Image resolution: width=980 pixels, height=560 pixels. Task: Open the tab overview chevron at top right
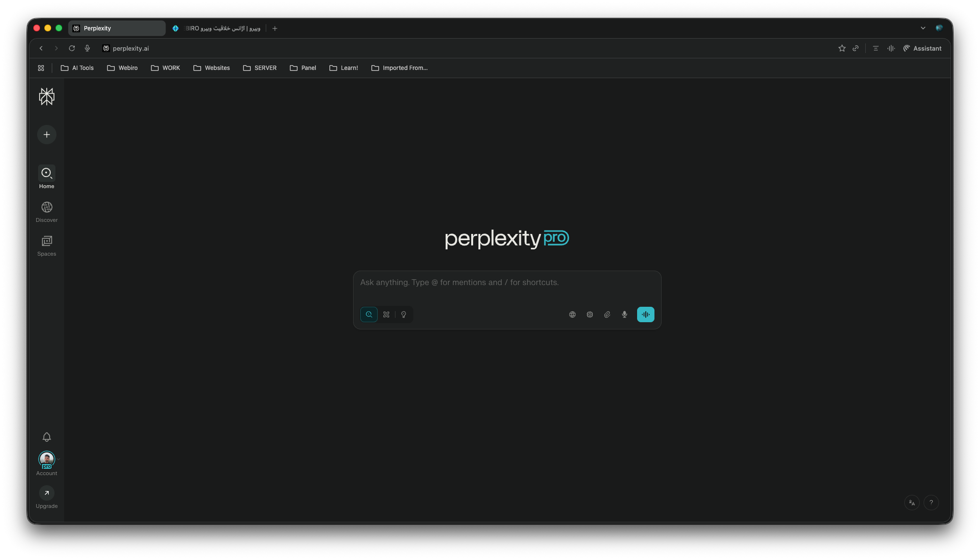(923, 28)
